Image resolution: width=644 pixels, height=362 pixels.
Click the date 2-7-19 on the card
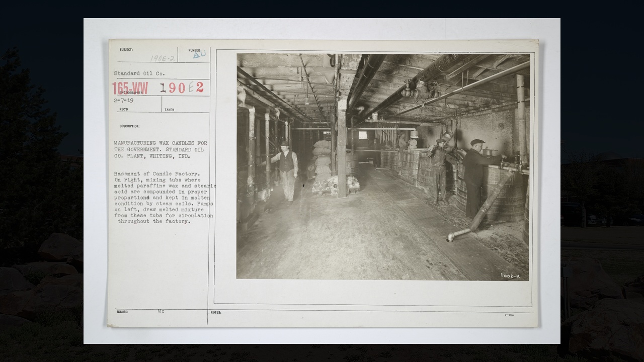[123, 100]
